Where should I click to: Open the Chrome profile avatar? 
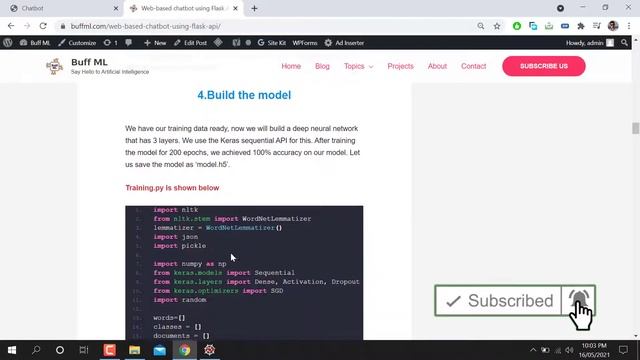[613, 26]
